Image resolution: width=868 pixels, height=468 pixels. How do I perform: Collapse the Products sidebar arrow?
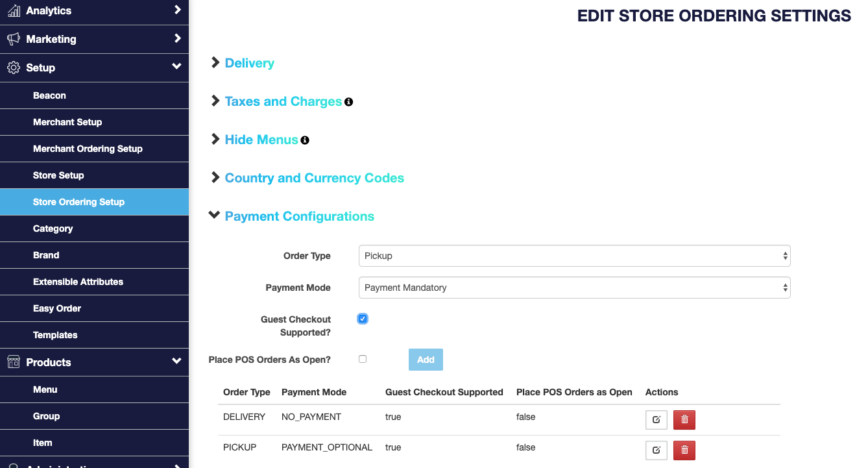(176, 361)
